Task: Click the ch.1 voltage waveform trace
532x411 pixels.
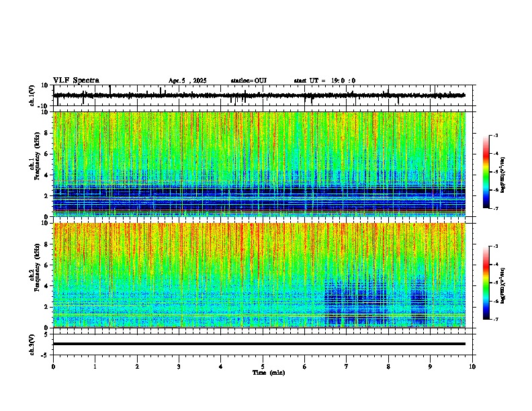Action: pos(259,95)
